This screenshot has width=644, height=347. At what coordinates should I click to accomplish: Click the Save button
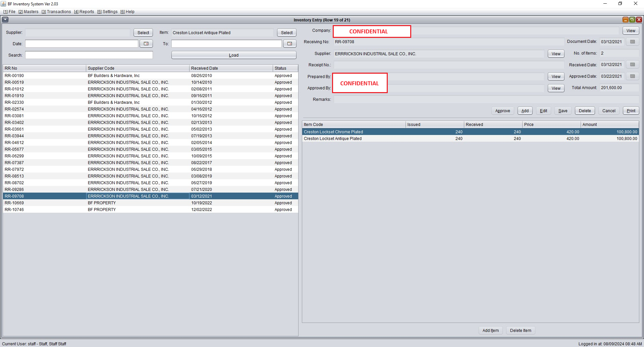pos(563,111)
